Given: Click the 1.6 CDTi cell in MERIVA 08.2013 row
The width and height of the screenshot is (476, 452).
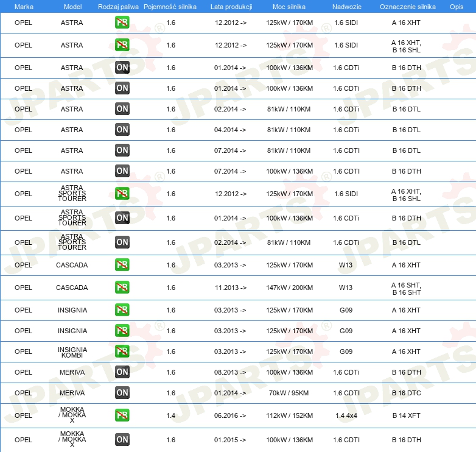Looking at the screenshot, I should (346, 372).
